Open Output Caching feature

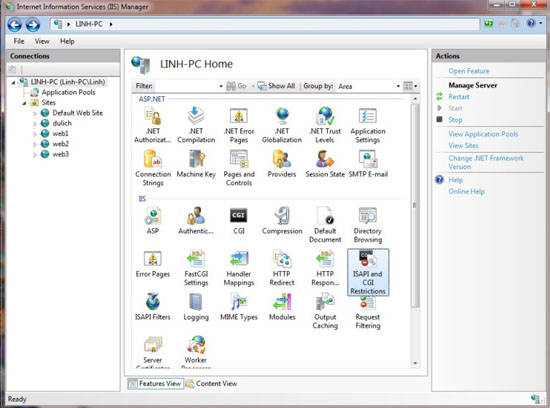(x=325, y=311)
